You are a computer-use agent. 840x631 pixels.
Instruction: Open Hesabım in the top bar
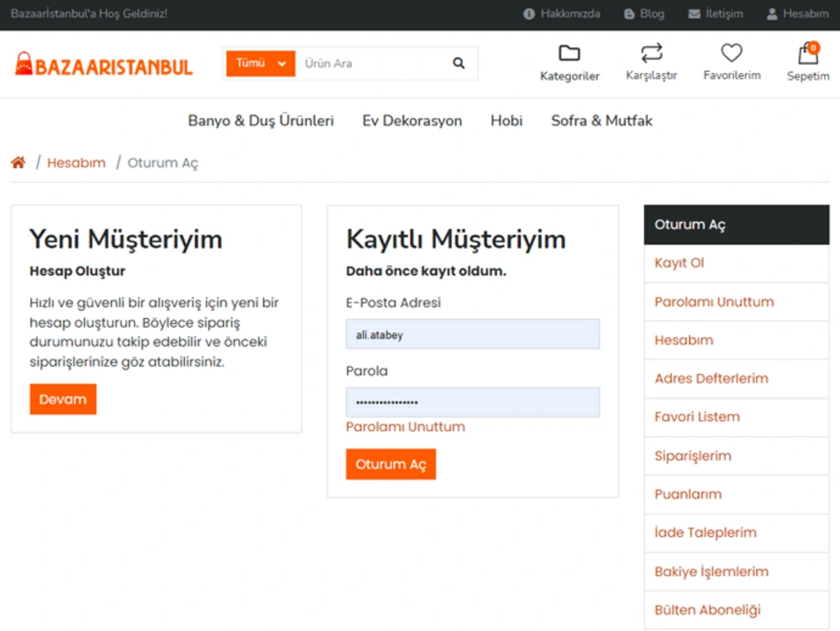click(798, 14)
